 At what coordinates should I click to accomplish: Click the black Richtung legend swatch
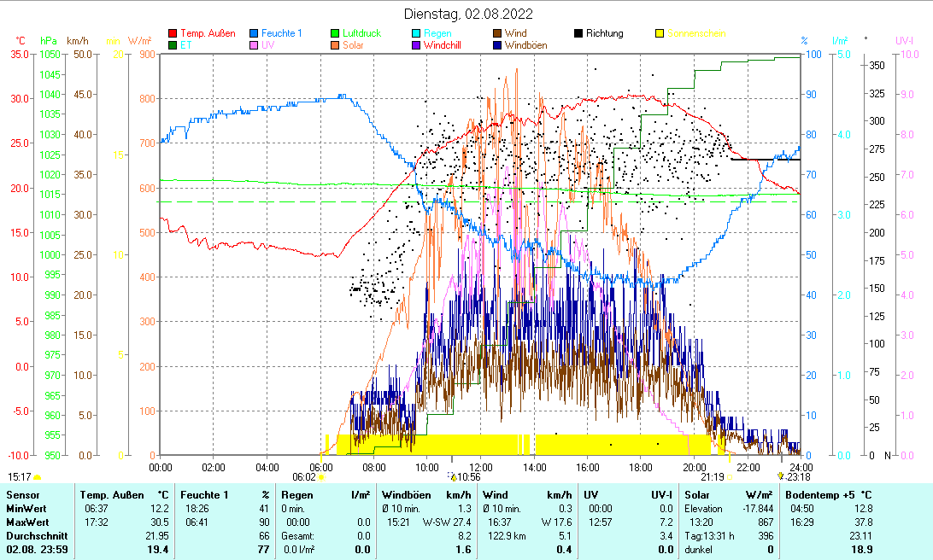(x=578, y=33)
